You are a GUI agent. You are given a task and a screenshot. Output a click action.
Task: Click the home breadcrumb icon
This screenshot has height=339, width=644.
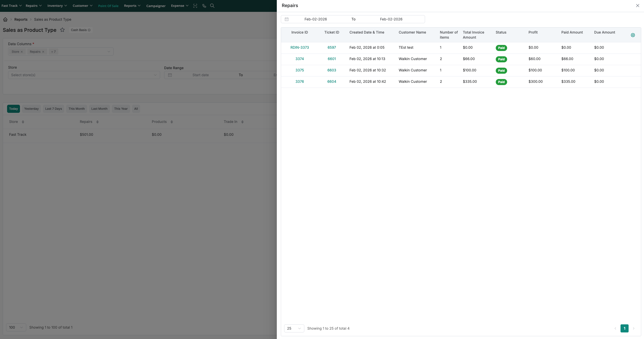point(5,19)
